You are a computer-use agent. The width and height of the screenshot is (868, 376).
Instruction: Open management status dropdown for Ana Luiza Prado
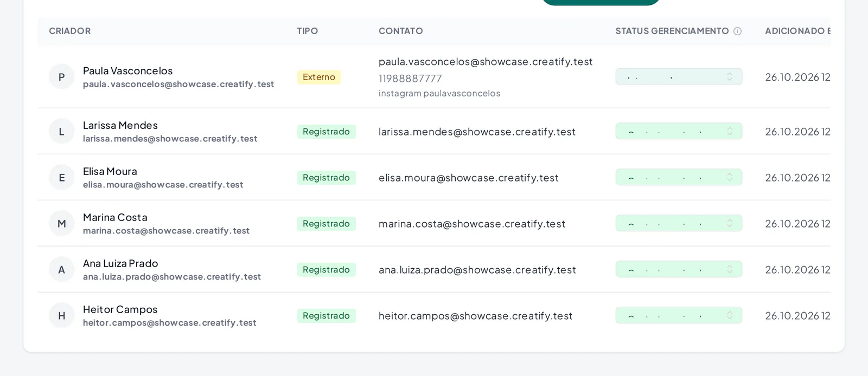pyautogui.click(x=679, y=269)
